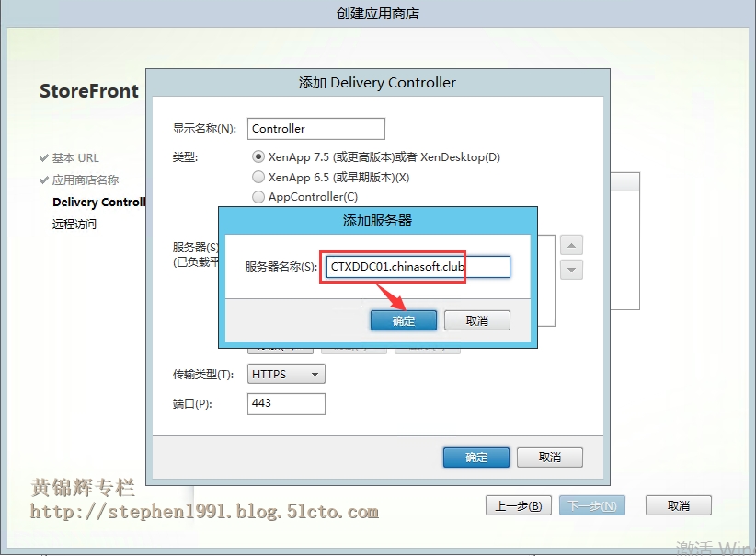Click the 创建应用商店 window title
This screenshot has width=756, height=556.
(377, 14)
